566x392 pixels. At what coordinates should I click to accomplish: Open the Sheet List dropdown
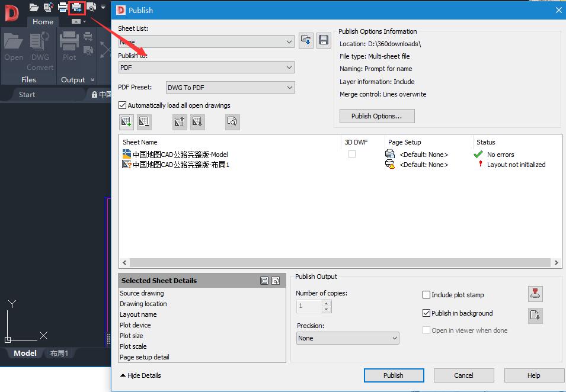(206, 42)
